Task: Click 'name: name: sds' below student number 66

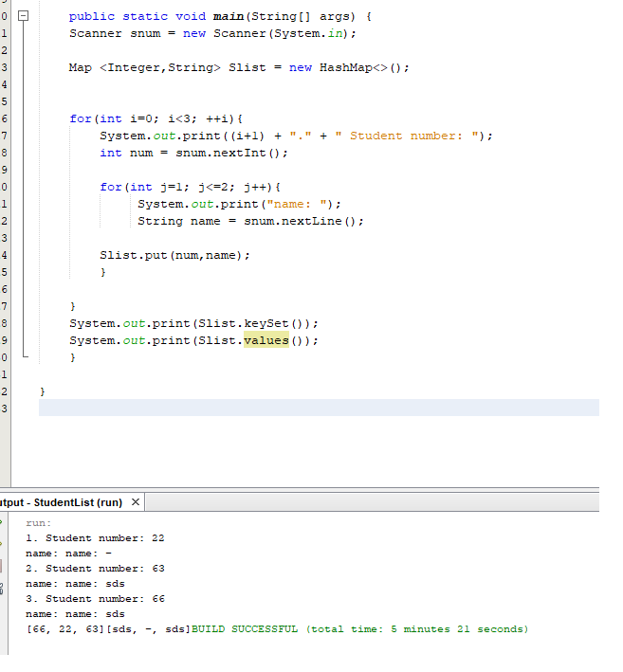Action: pos(75,614)
